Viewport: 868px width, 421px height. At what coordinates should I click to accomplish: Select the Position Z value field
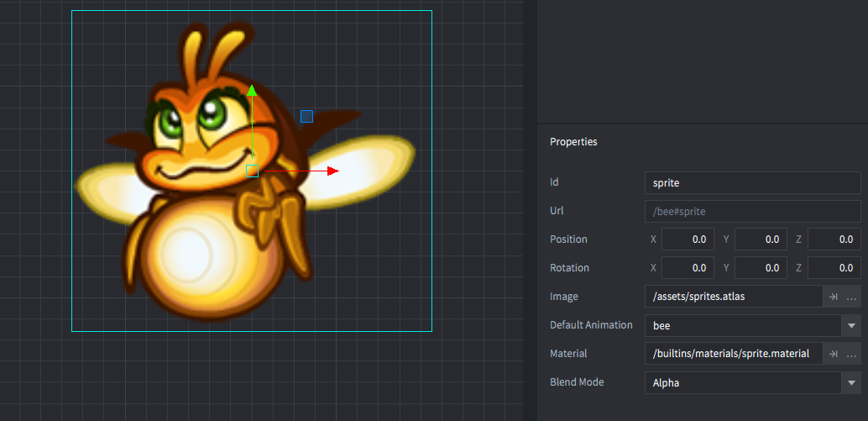(834, 239)
